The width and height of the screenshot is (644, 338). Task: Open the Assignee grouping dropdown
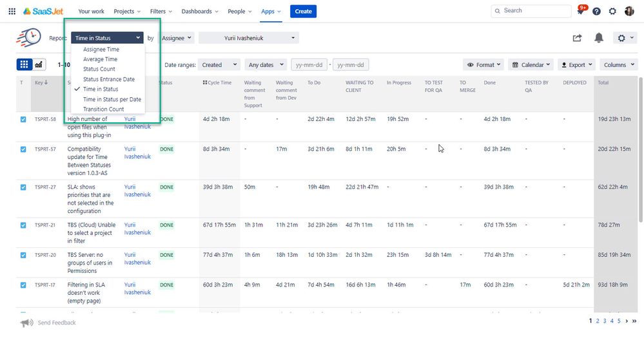(177, 38)
